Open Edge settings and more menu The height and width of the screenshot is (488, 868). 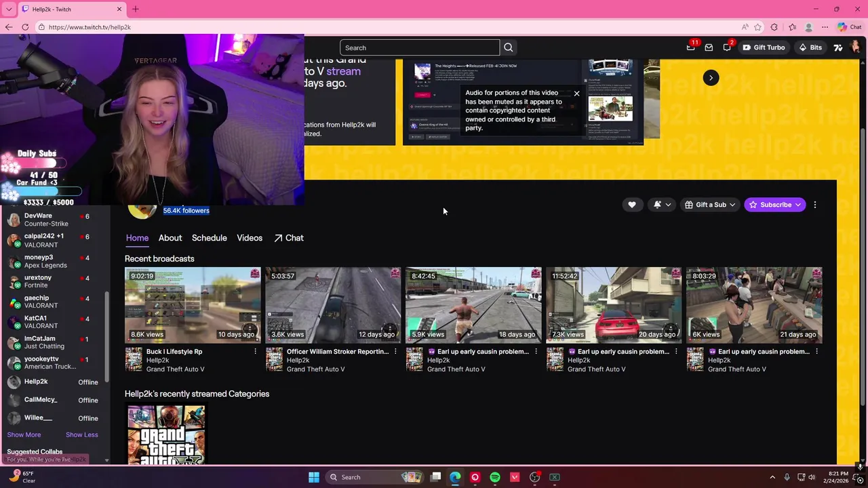click(825, 27)
